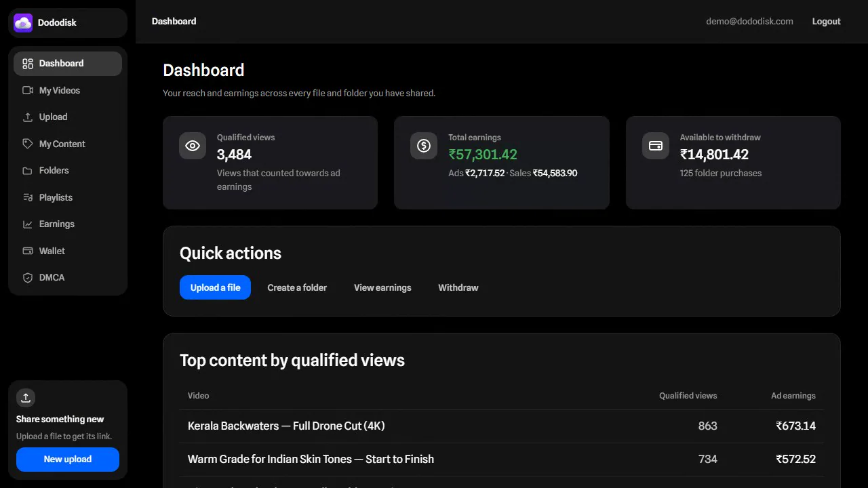Click the ₹673.14 ad earnings value
Viewport: 868px width, 488px height.
(796, 426)
